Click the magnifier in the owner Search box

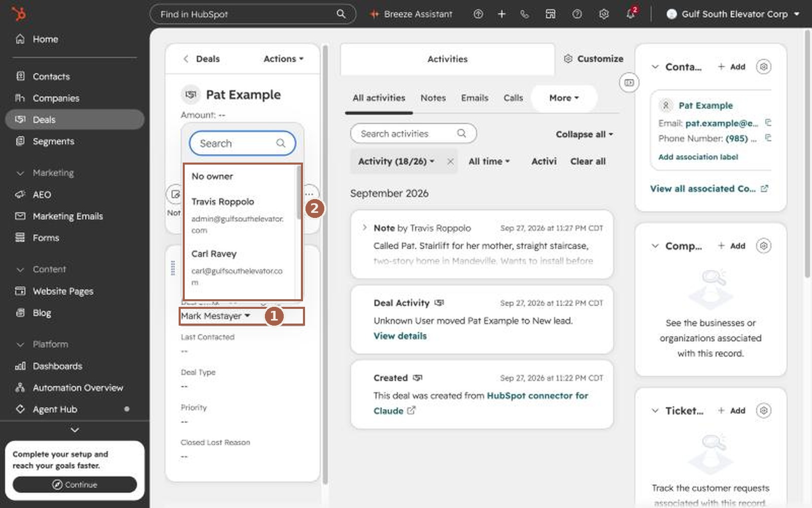click(281, 143)
